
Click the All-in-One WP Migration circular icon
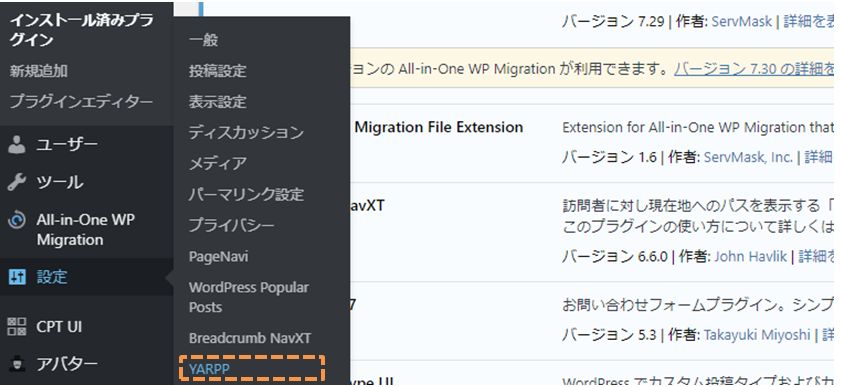(x=17, y=220)
